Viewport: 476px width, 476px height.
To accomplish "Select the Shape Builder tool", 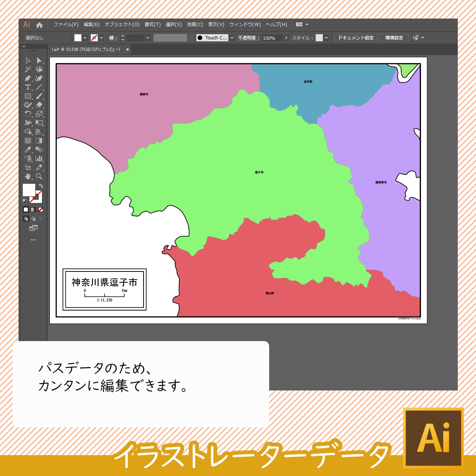I will (x=28, y=132).
